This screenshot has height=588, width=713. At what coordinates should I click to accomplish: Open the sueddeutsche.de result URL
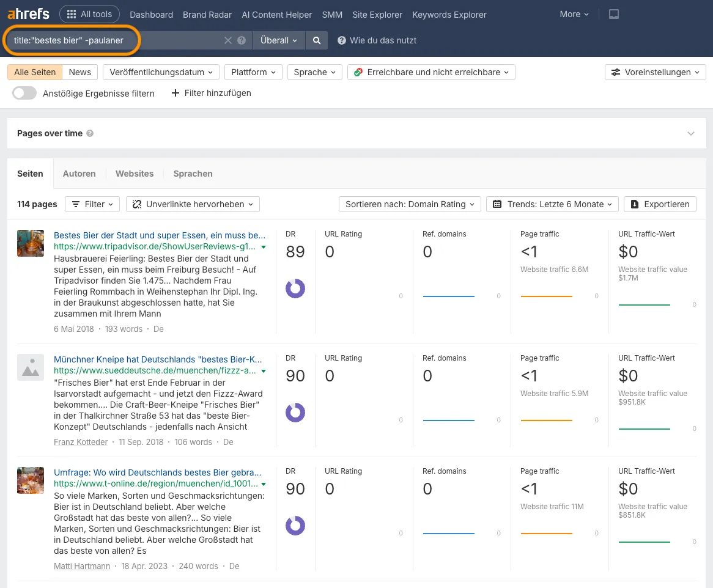pyautogui.click(x=155, y=370)
